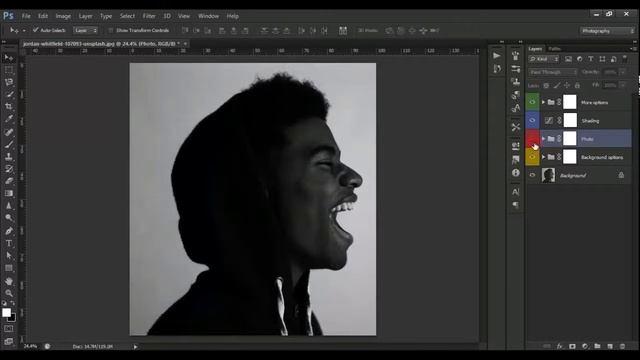Screen dimensions: 640x360
Task: Open the Image menu
Action: [63, 16]
